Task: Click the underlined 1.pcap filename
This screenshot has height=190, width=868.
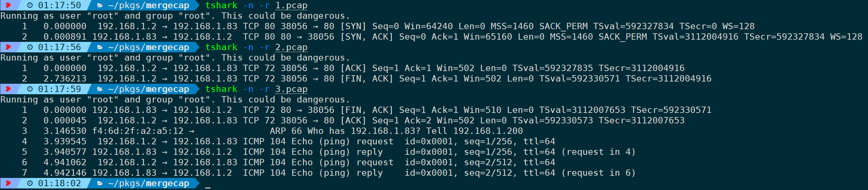Action: (291, 5)
